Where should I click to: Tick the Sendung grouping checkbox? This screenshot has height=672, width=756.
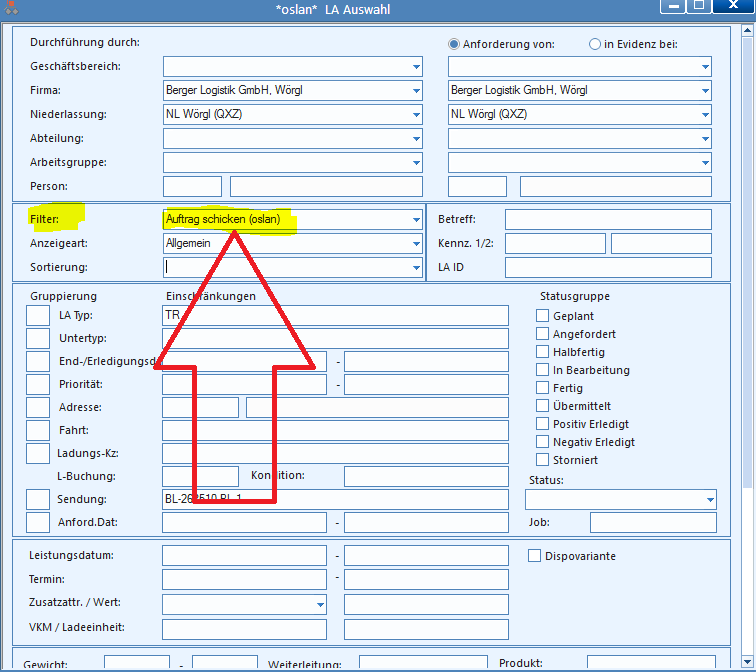[x=38, y=499]
